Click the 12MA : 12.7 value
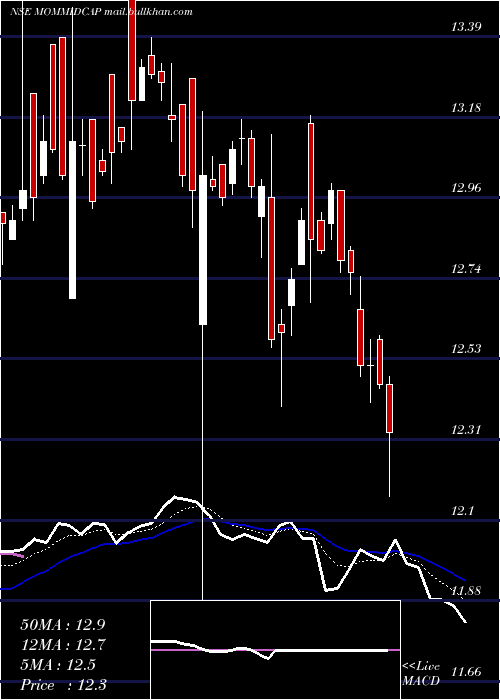 (63, 645)
